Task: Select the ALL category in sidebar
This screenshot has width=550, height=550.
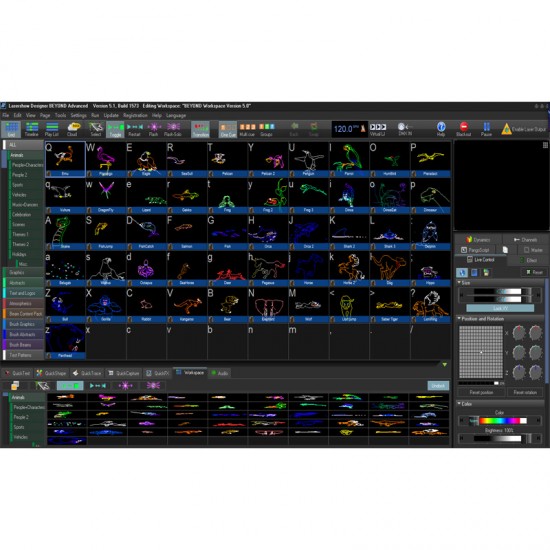Action: point(23,145)
